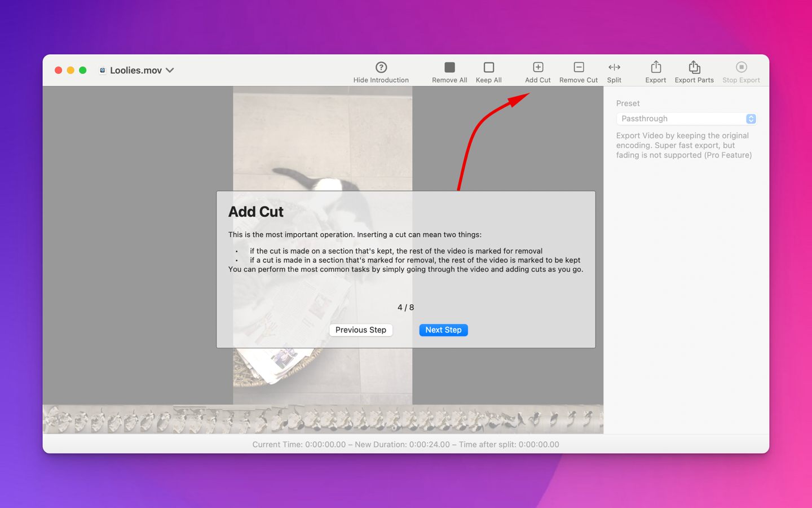This screenshot has height=508, width=812.
Task: Click the Export Parts icon
Action: click(694, 67)
